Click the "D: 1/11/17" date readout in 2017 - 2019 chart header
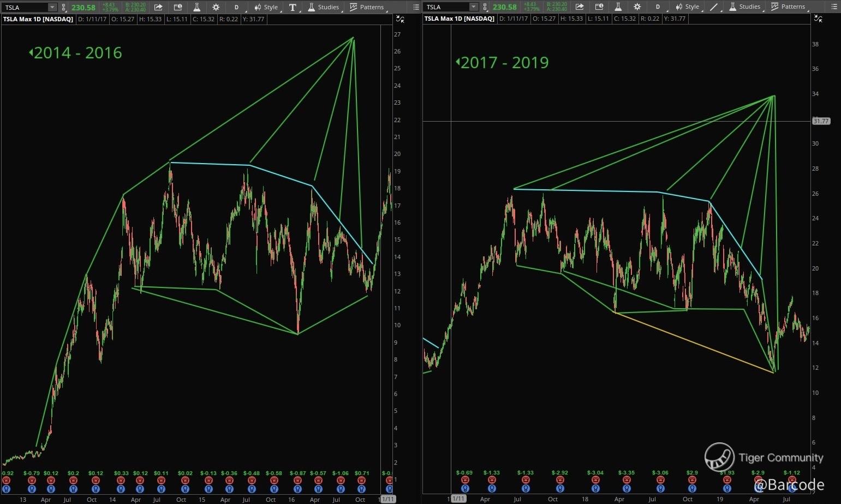This screenshot has width=841, height=504. 514,19
